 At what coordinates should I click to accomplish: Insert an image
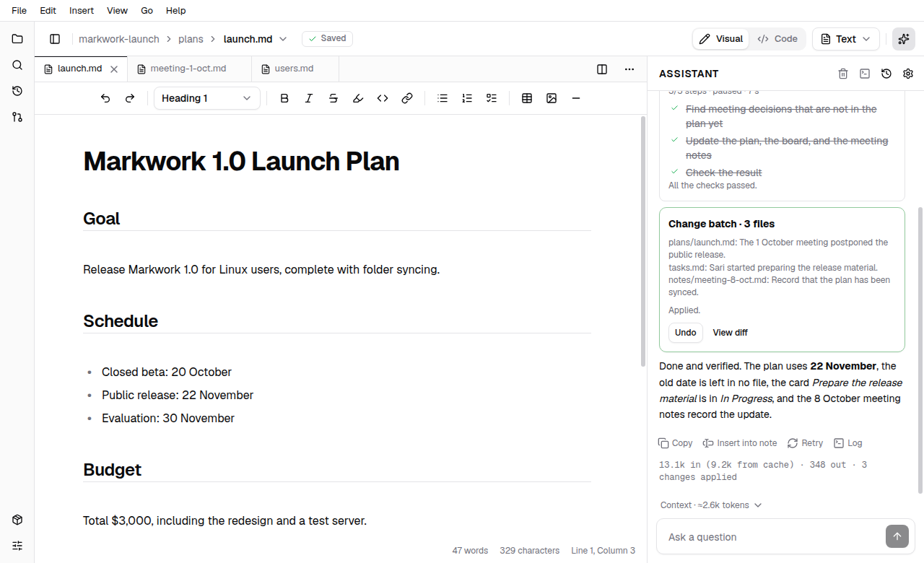point(552,98)
